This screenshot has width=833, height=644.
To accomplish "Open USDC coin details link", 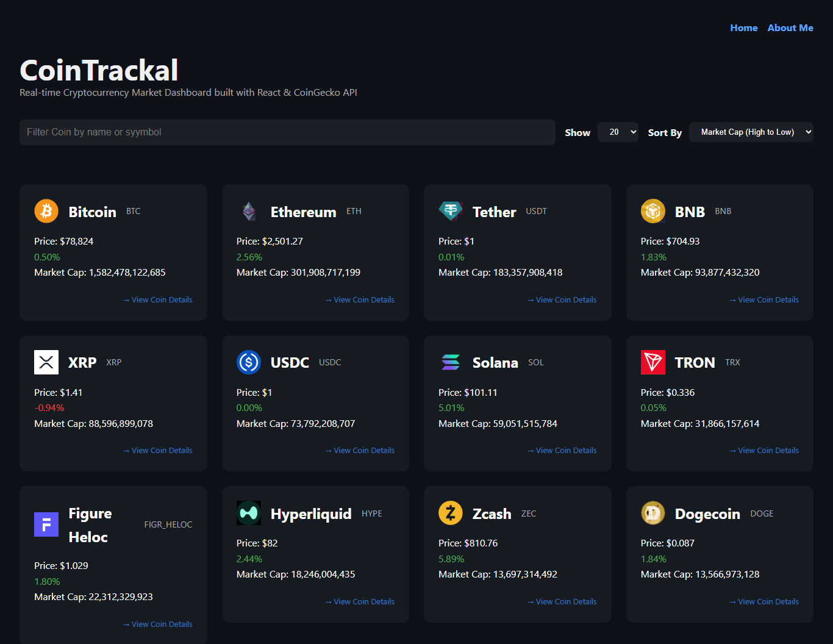I will [x=360, y=451].
